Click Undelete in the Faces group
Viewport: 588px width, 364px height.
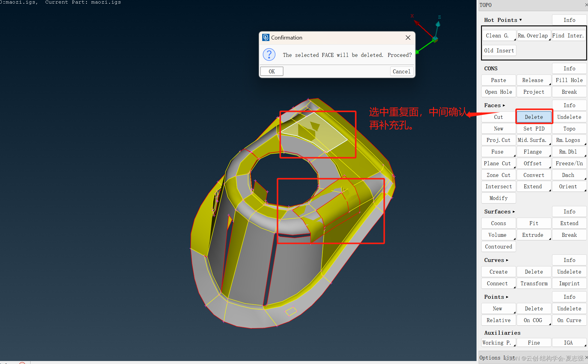569,117
